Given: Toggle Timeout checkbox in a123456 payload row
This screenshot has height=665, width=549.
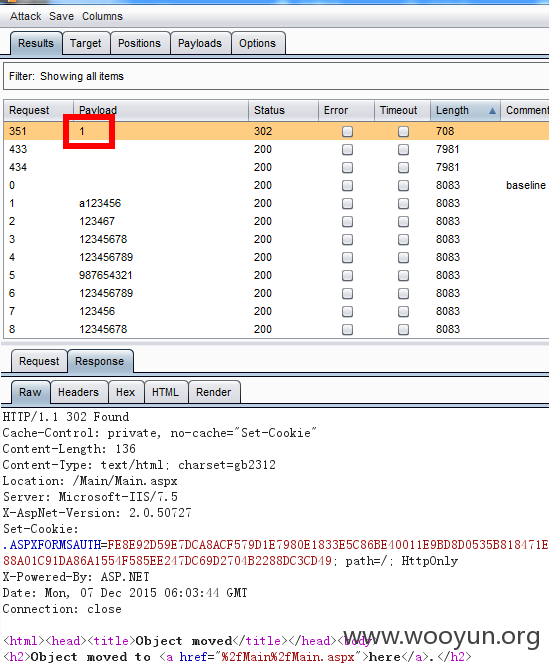Looking at the screenshot, I should pyautogui.click(x=403, y=204).
